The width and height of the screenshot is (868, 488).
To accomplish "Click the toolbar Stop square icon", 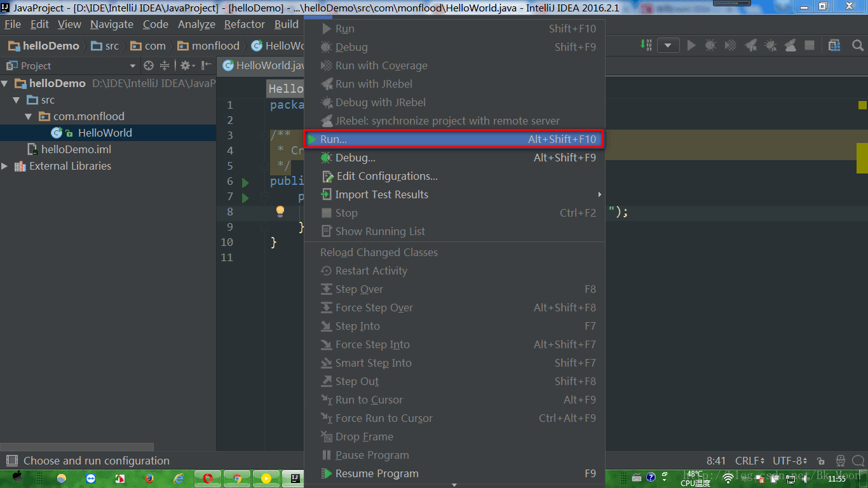I will click(810, 45).
